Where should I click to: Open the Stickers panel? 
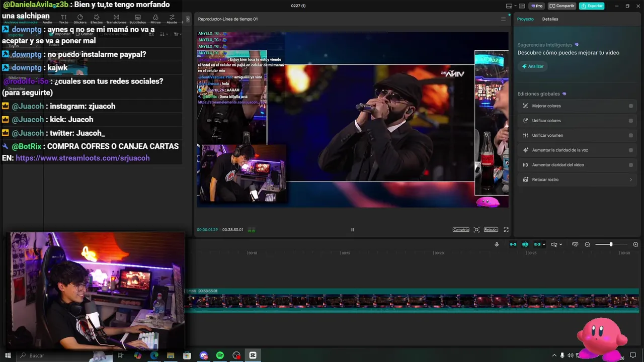[80, 19]
